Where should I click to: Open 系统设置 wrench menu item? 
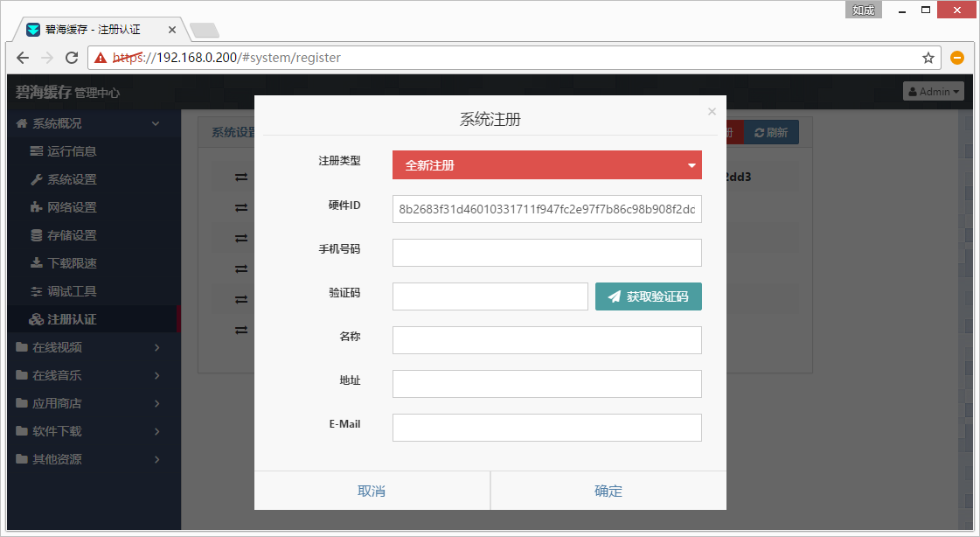pyautogui.click(x=71, y=179)
